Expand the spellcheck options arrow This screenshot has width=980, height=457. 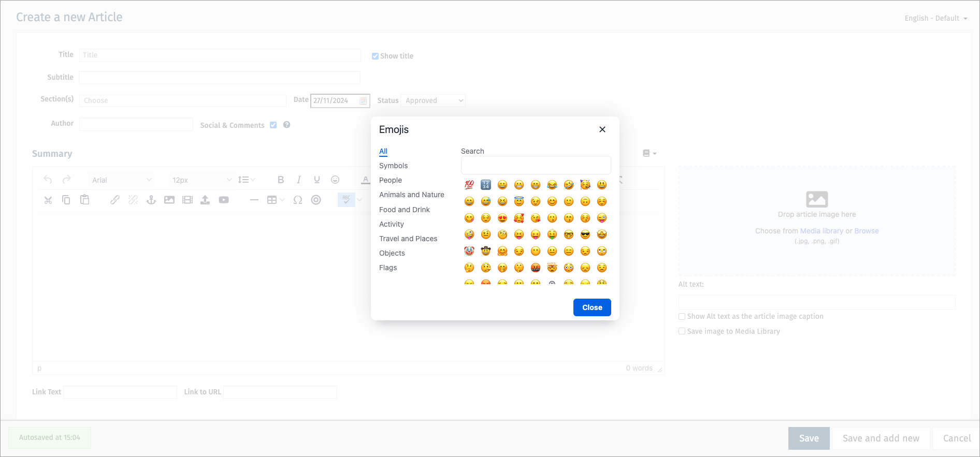click(359, 200)
